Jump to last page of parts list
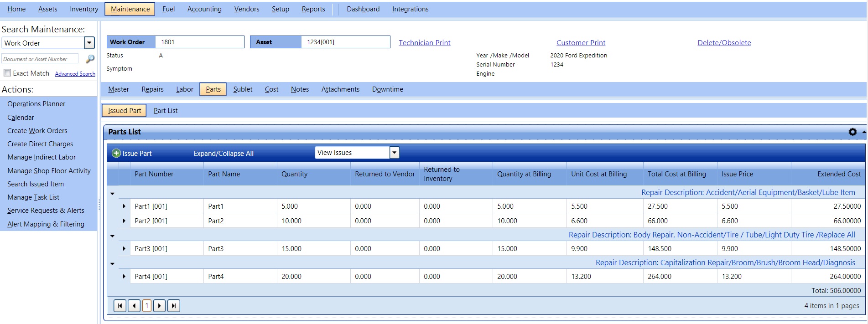The image size is (868, 324). coord(174,305)
